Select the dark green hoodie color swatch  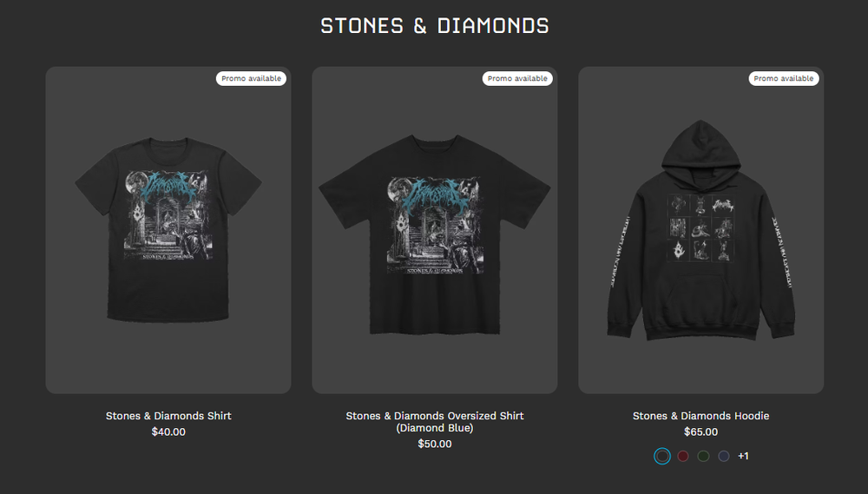(704, 457)
